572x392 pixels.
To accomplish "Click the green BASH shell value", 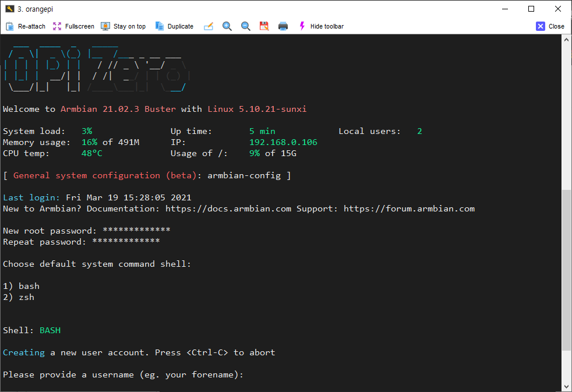I will point(50,330).
